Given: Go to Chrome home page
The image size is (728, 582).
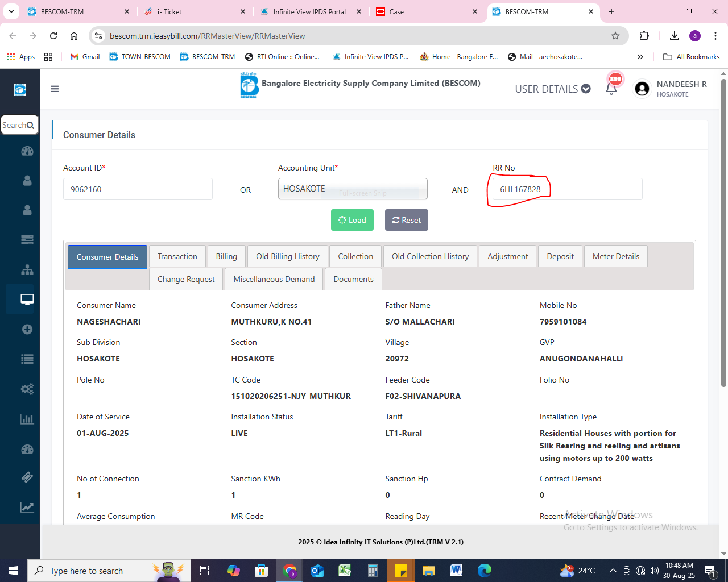Looking at the screenshot, I should point(74,36).
